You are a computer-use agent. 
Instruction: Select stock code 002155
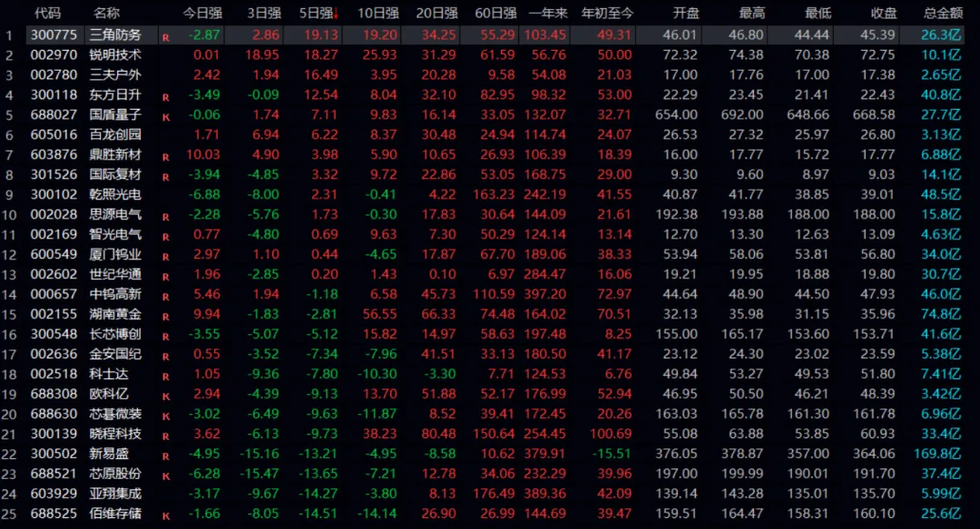point(54,314)
